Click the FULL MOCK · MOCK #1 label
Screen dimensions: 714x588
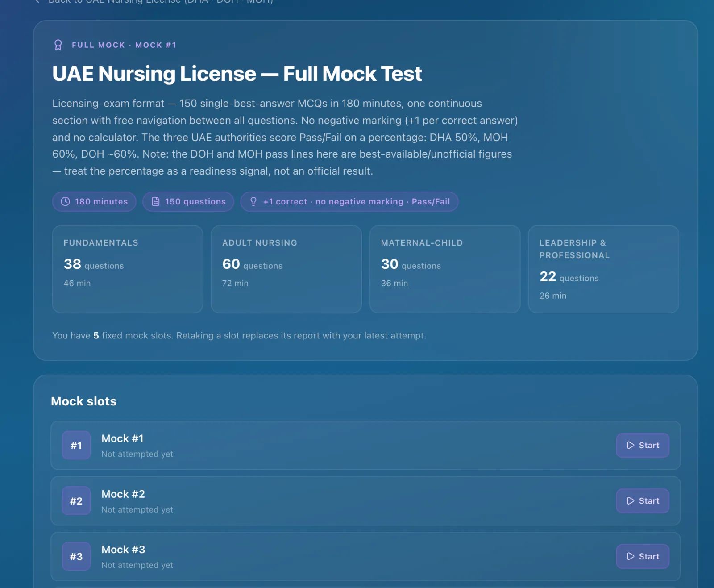click(124, 45)
